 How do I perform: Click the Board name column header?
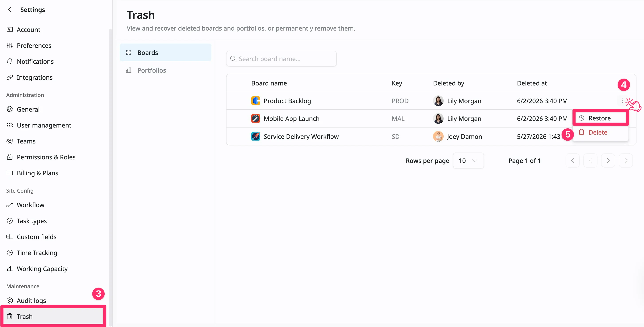269,83
